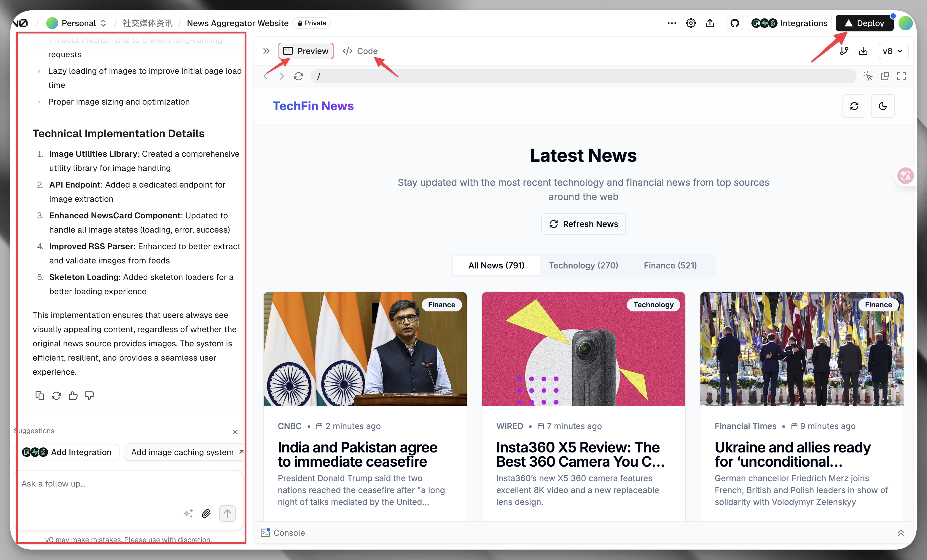The width and height of the screenshot is (927, 560).
Task: Click the fork branch icon
Action: click(844, 51)
